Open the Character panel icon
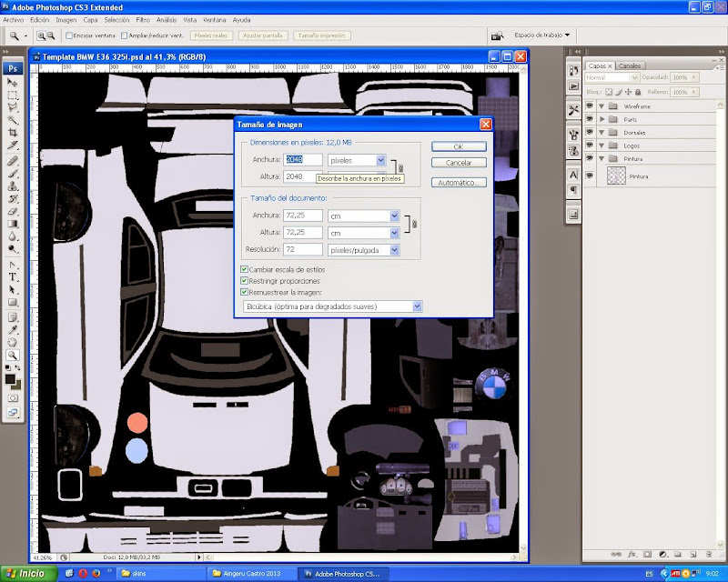 point(574,175)
